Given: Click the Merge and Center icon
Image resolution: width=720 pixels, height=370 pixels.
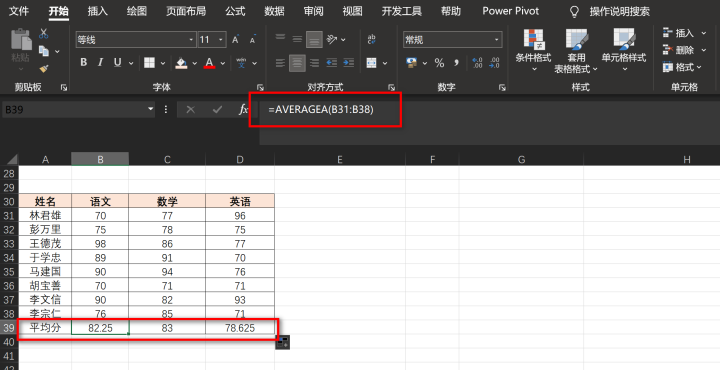Looking at the screenshot, I should click(x=371, y=62).
